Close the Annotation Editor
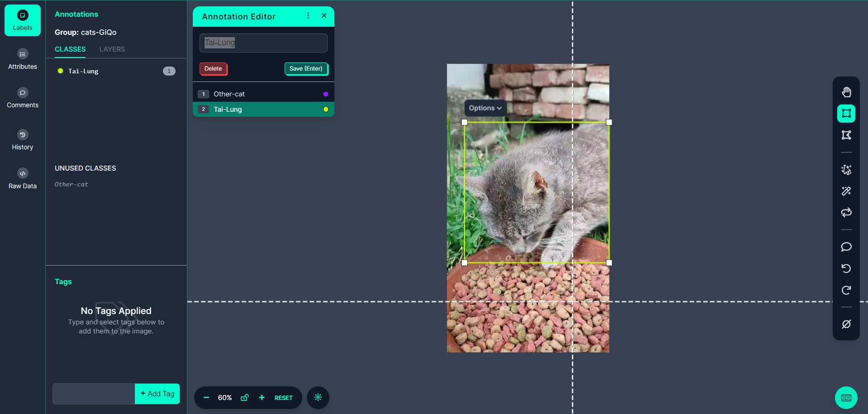The image size is (868, 414). tap(324, 16)
